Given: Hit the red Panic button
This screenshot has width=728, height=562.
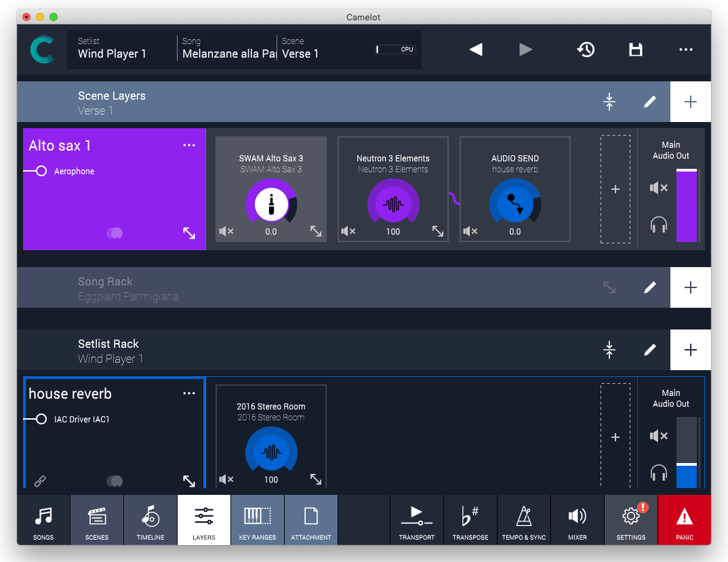Looking at the screenshot, I should tap(685, 520).
